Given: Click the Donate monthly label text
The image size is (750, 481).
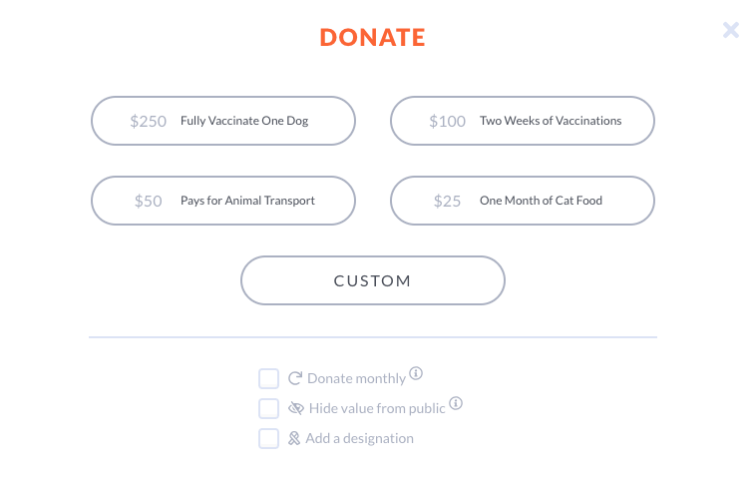Looking at the screenshot, I should pos(356,379).
